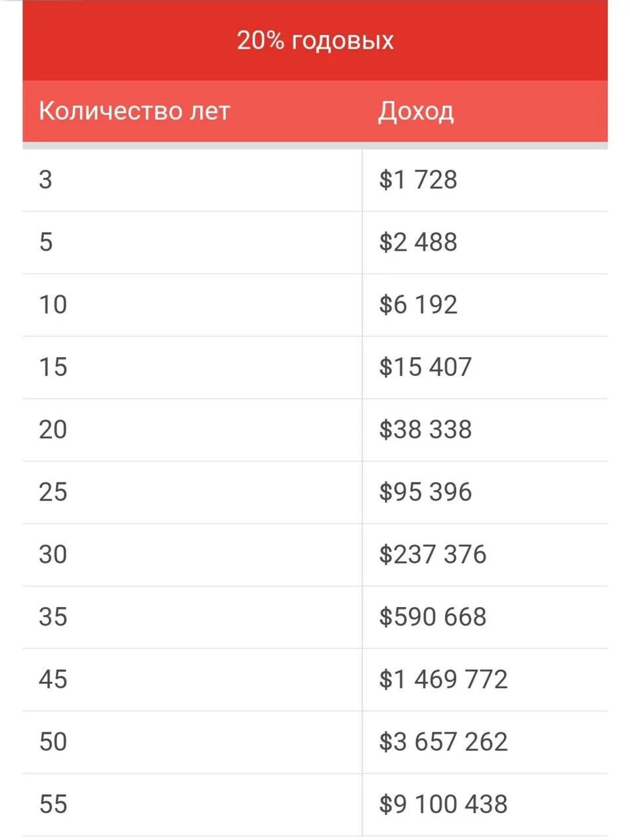The image size is (630, 840).
Task: Click the income cell $1 728
Action: click(x=418, y=179)
